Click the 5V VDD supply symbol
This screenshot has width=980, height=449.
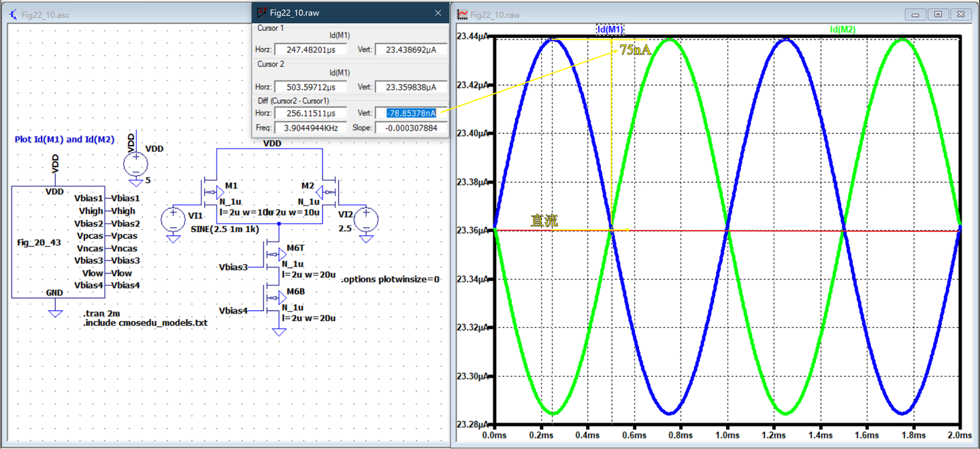pyautogui.click(x=135, y=163)
